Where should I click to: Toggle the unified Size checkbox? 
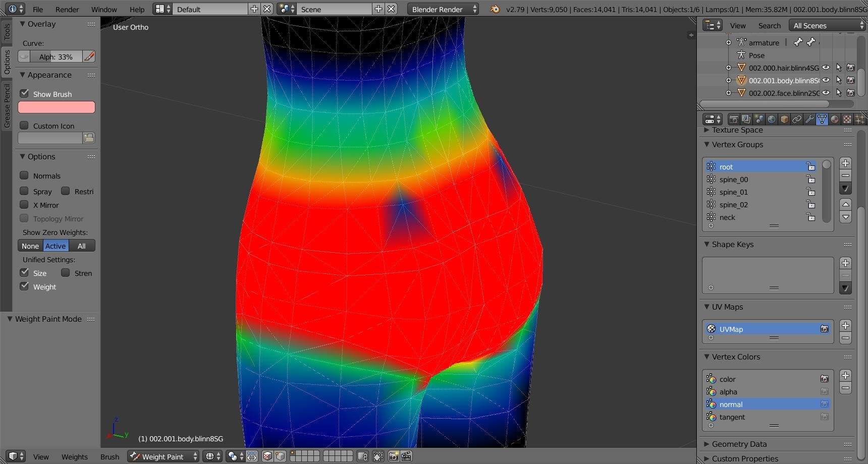coord(24,273)
